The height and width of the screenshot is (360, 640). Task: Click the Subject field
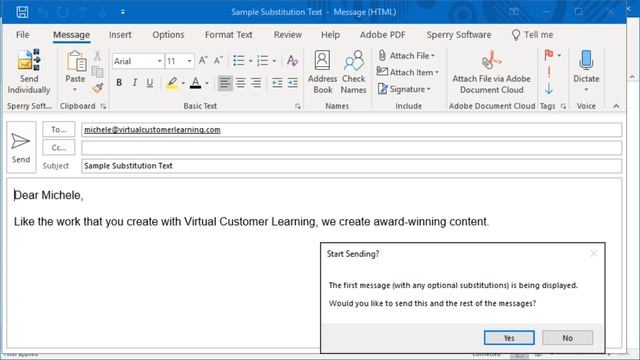(x=351, y=166)
